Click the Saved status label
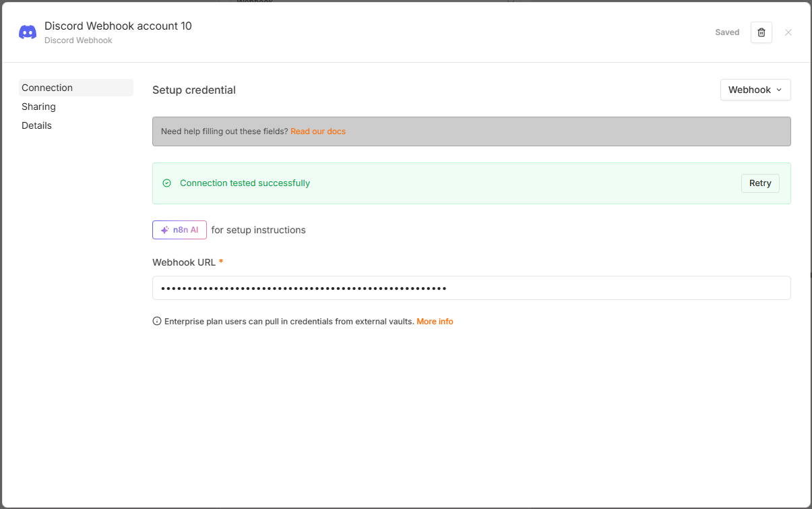 point(727,32)
